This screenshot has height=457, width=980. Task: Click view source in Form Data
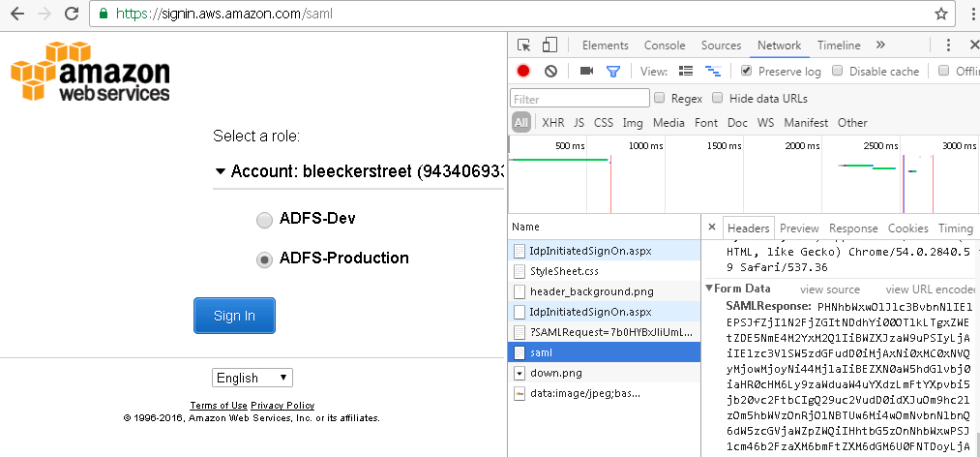click(x=830, y=289)
